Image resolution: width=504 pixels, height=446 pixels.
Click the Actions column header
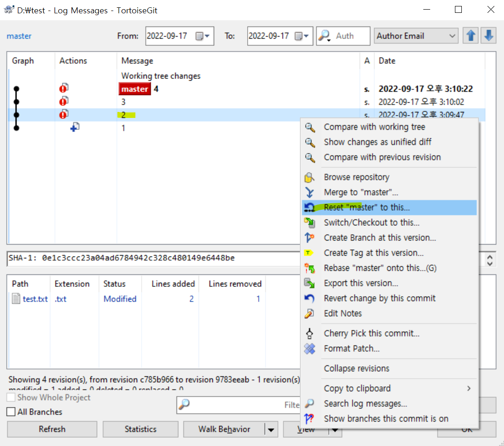86,61
